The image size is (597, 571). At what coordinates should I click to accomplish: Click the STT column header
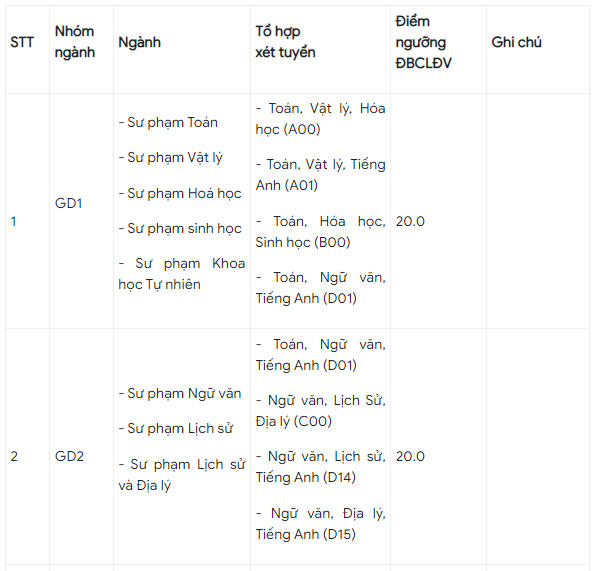tap(22, 42)
